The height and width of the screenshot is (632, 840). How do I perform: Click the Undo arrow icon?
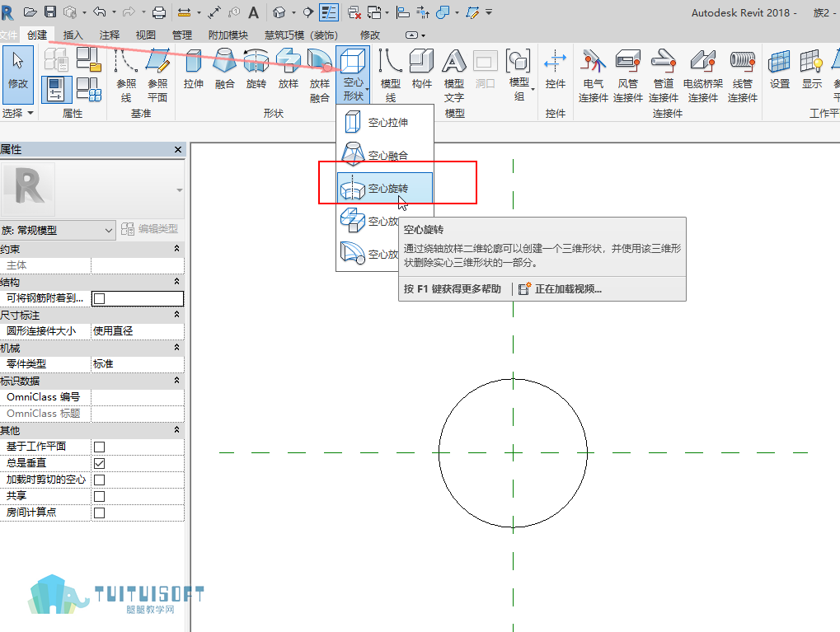click(100, 12)
